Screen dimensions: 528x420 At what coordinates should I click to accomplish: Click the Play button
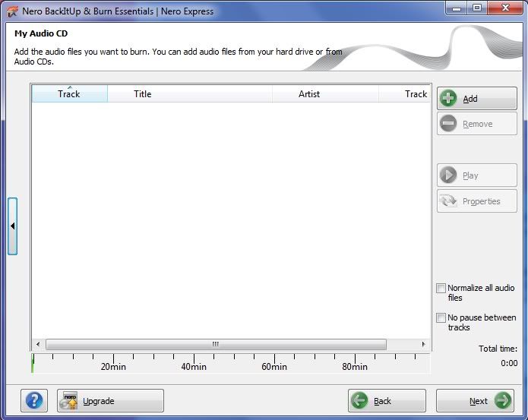[477, 175]
